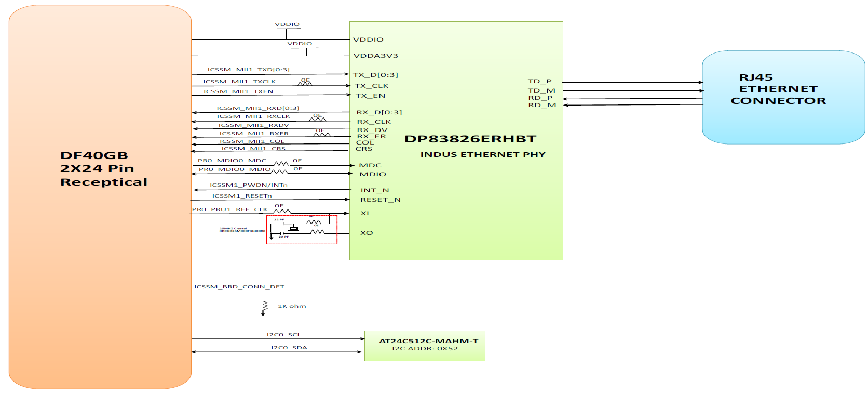Click the VDDA3V3 pin label
Viewport: 868px width, 394px height.
click(x=376, y=56)
